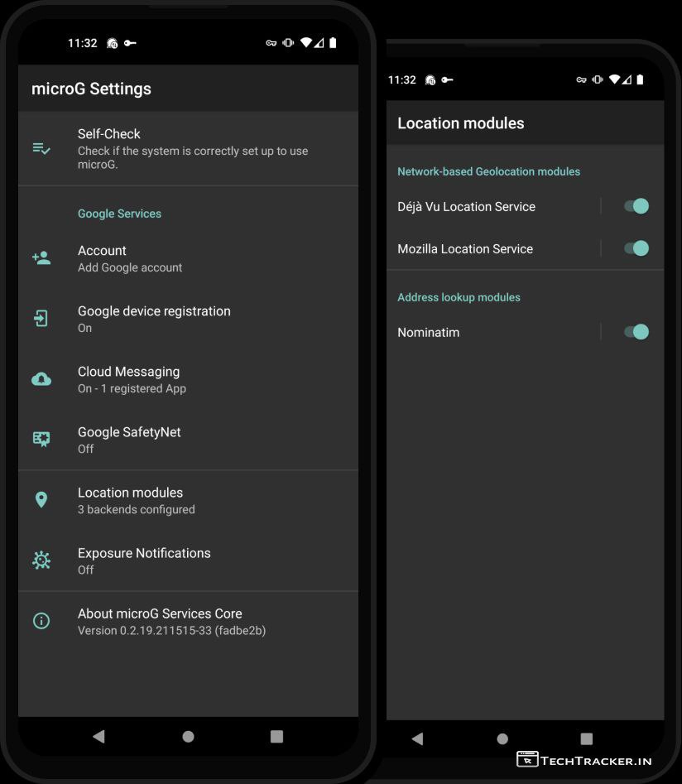Open the Self-Check settings entry
Image resolution: width=682 pixels, height=784 pixels.
pyautogui.click(x=192, y=149)
